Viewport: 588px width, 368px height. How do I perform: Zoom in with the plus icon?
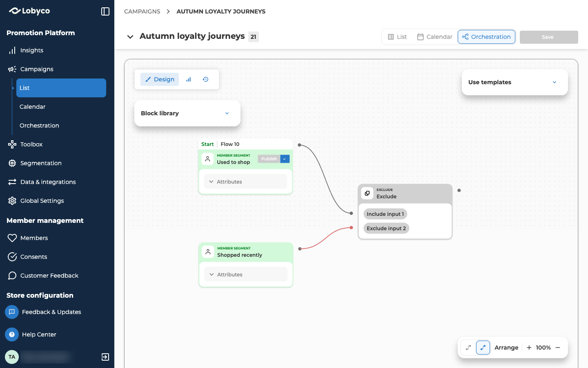[x=529, y=348]
